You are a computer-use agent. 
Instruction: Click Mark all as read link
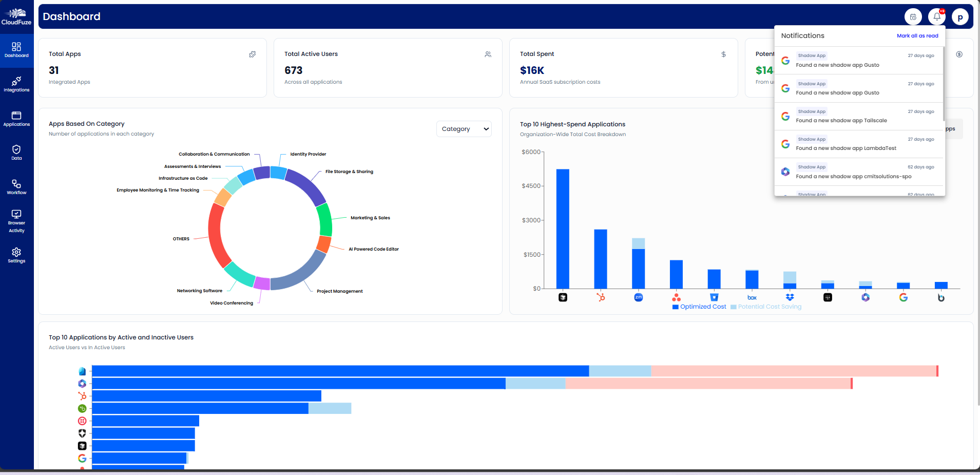click(917, 36)
